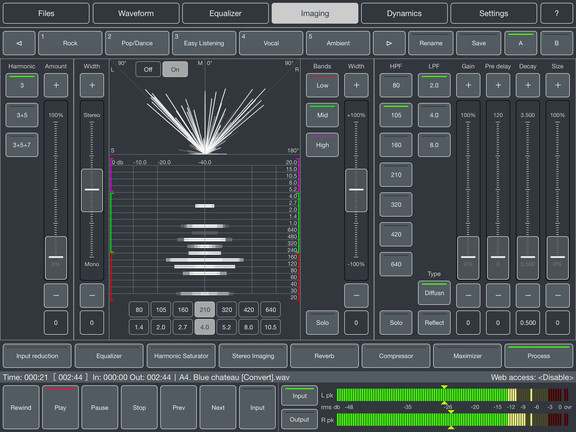Viewport: 576px width, 432px height.
Task: Select the Mid band
Action: coord(322,115)
